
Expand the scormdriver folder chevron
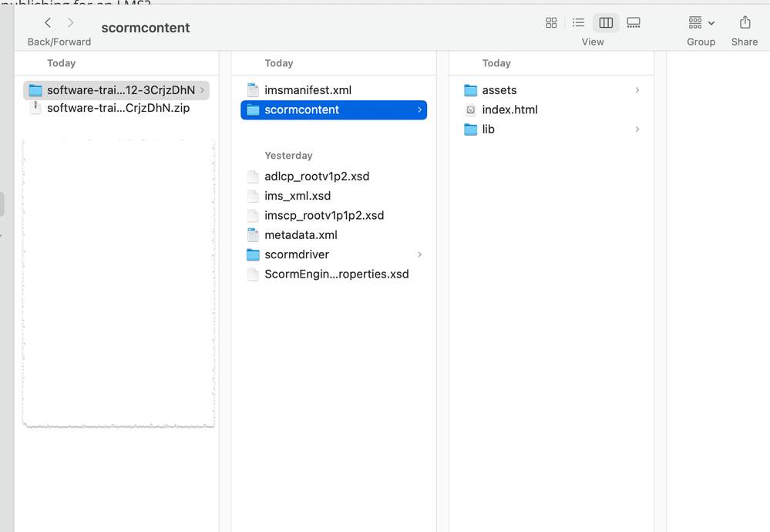pyautogui.click(x=419, y=254)
